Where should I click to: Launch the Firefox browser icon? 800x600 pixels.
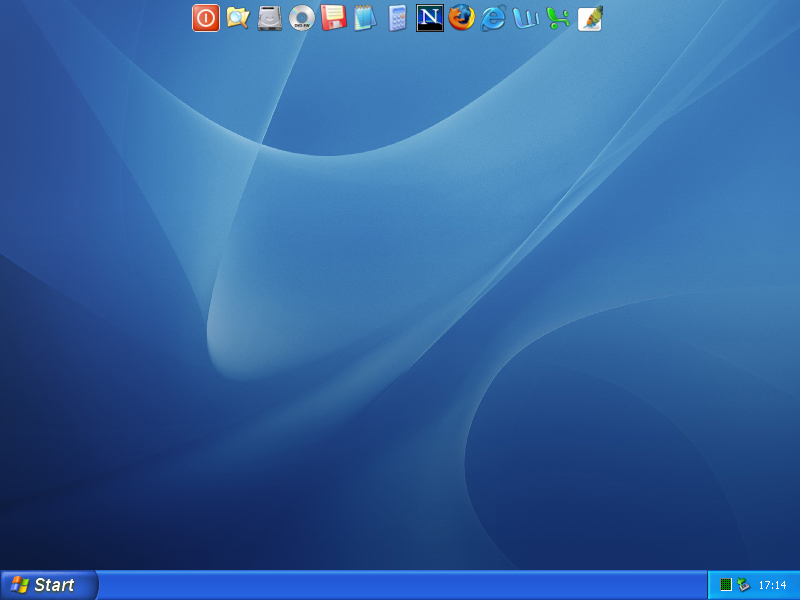[x=461, y=18]
